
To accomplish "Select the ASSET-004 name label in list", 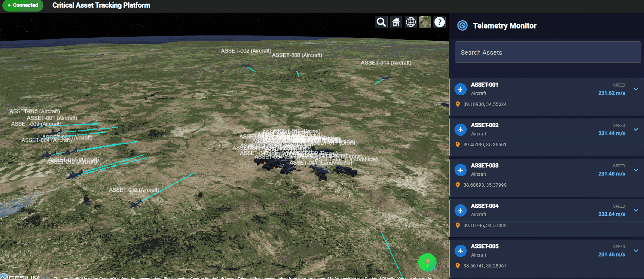I will [x=485, y=206].
